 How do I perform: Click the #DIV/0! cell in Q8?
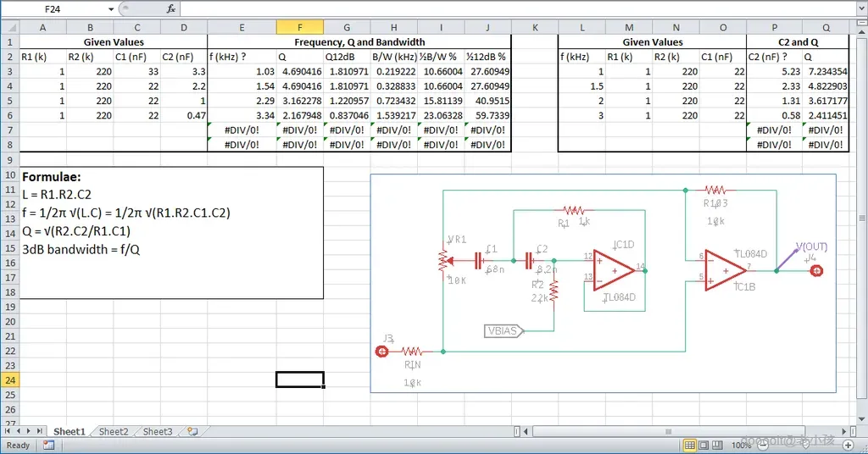point(826,145)
